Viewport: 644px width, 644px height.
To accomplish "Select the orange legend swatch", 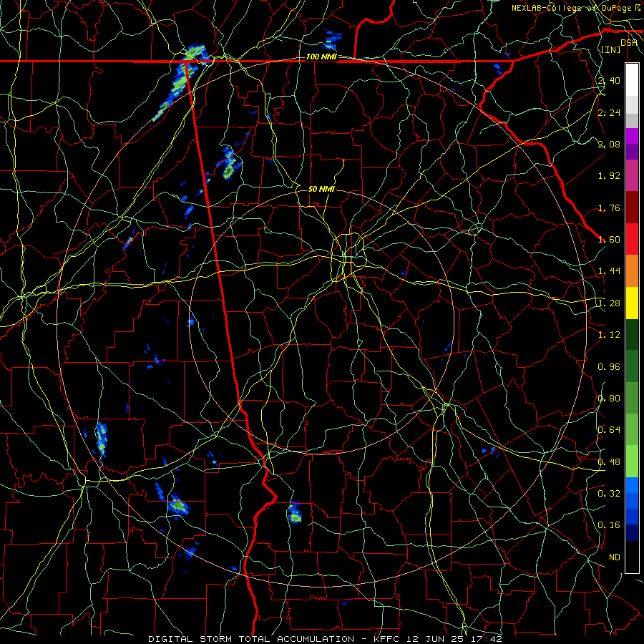I will [x=632, y=270].
